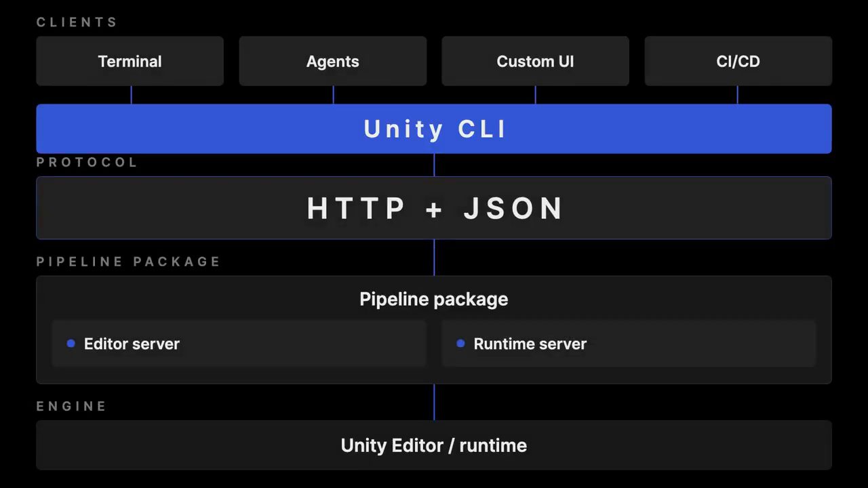Click the blue dot beside Runtime server

click(460, 344)
